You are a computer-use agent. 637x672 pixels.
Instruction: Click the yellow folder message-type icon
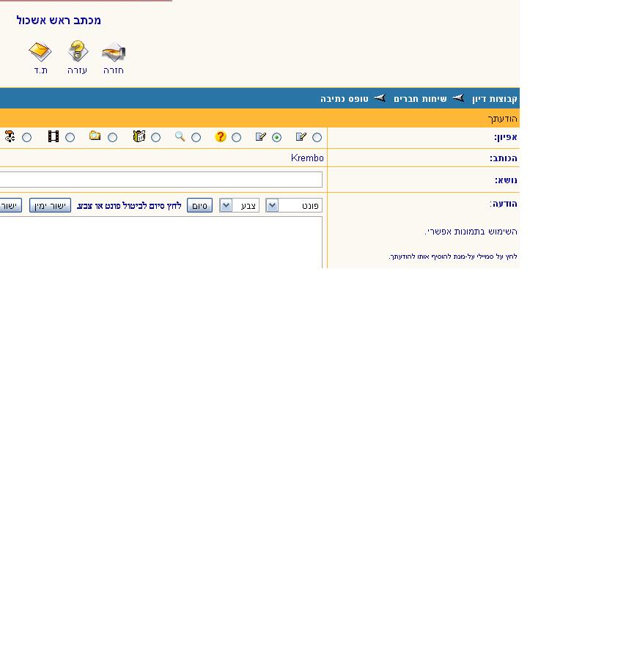pos(95,136)
